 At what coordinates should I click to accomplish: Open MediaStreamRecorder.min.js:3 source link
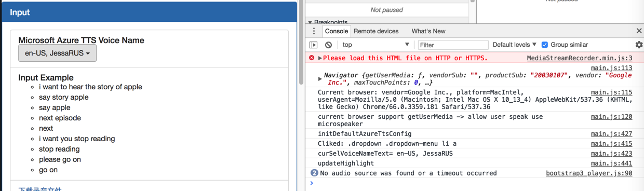[580, 58]
